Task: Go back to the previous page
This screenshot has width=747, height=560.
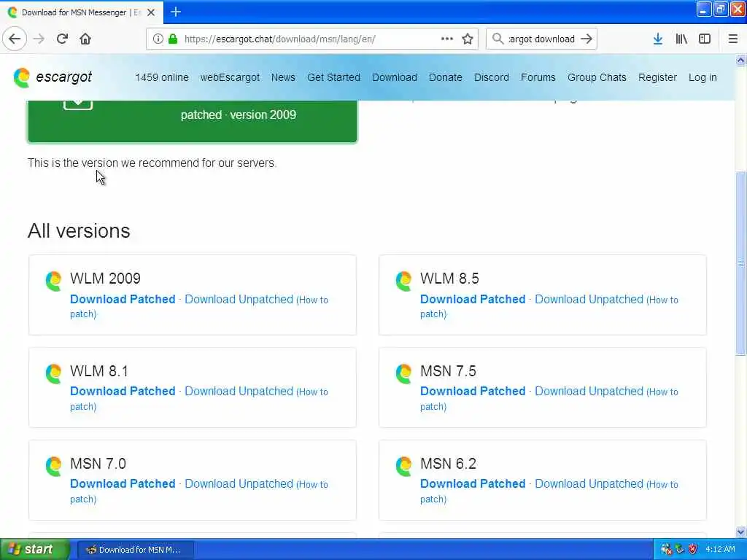Action: click(15, 39)
